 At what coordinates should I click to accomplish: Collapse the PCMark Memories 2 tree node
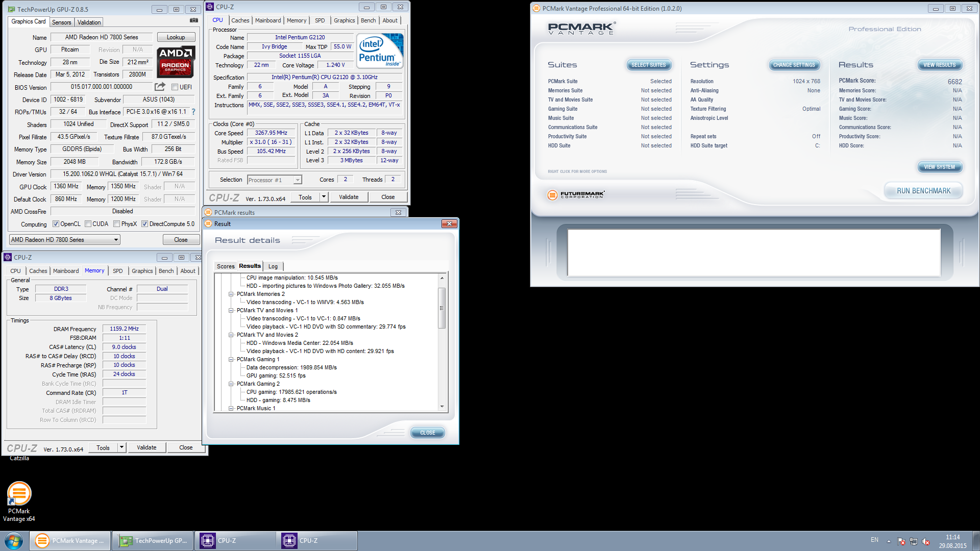click(231, 294)
